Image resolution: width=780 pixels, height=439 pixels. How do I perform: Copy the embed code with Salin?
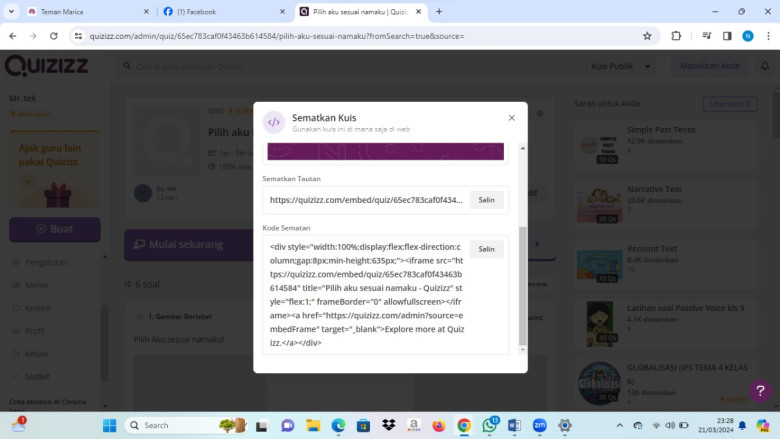click(x=486, y=249)
